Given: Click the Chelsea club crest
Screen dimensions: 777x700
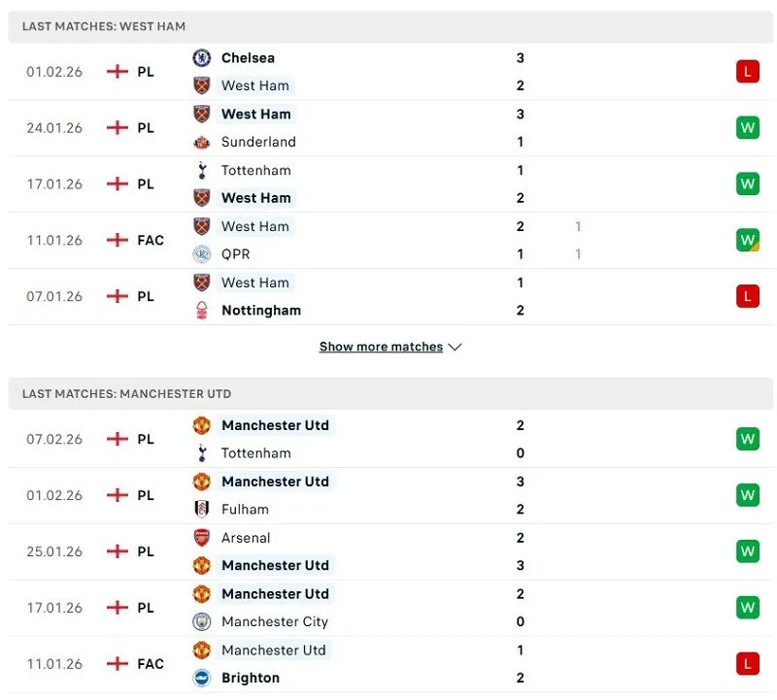Looking at the screenshot, I should click(x=201, y=58).
